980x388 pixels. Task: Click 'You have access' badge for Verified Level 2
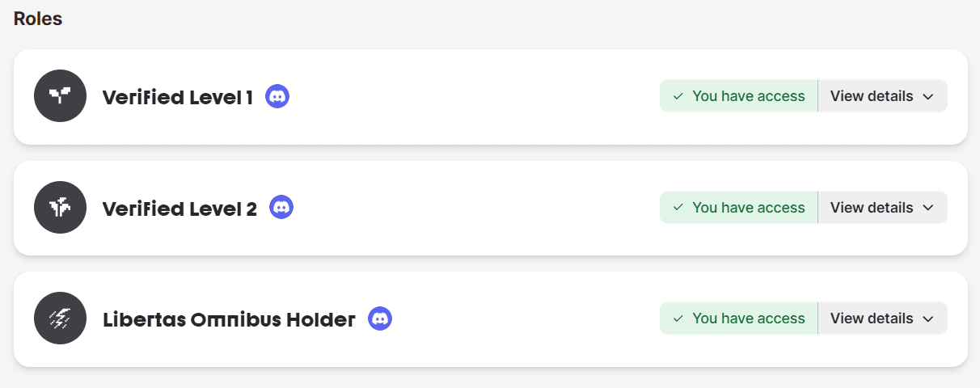739,208
